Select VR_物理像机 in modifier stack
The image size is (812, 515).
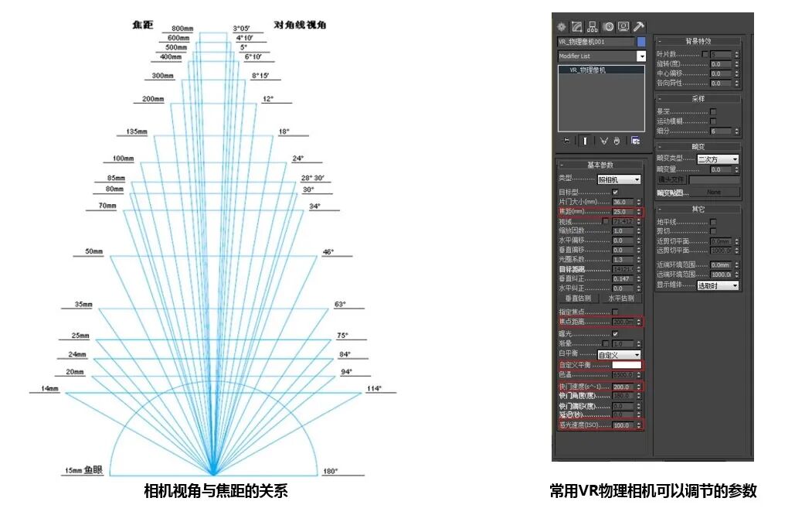(601, 70)
